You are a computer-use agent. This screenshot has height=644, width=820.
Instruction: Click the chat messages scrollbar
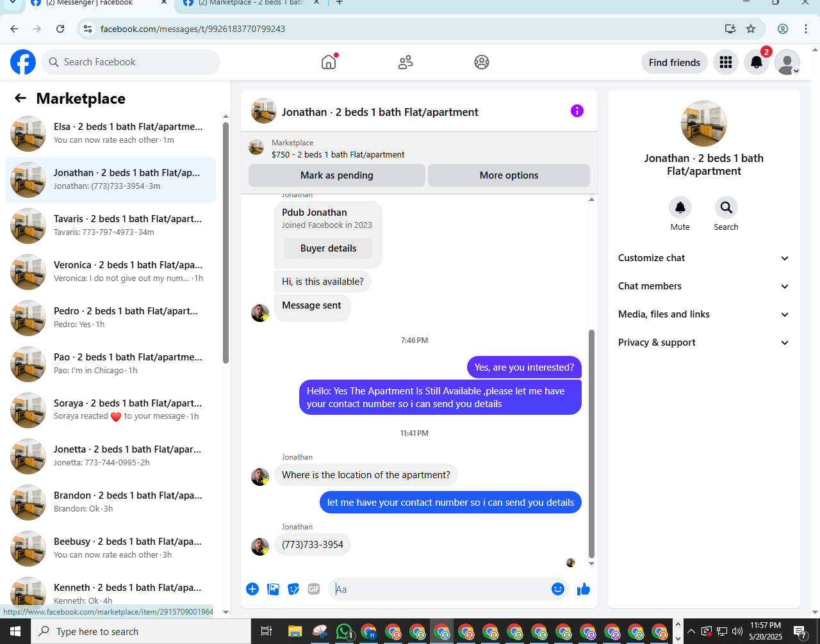coord(591,444)
